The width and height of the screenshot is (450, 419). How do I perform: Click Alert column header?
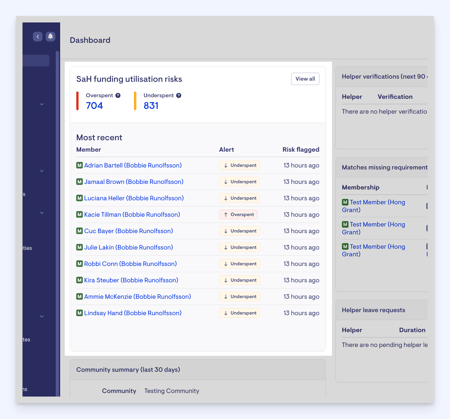(226, 150)
